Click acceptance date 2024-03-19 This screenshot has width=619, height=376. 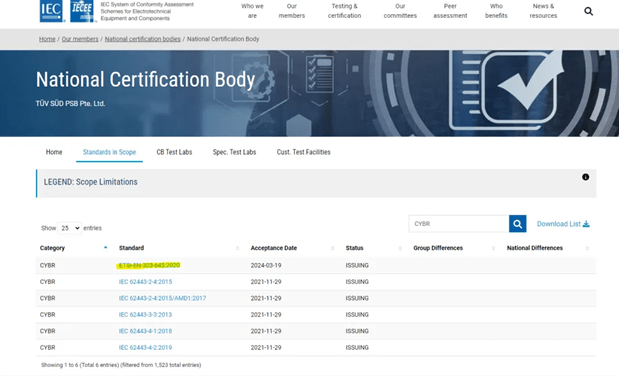(x=266, y=265)
